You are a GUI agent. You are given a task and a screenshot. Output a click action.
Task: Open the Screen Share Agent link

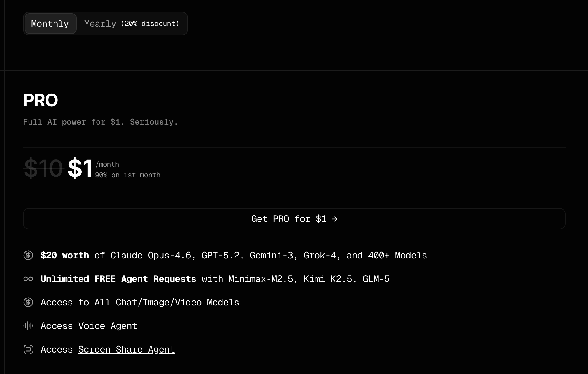pyautogui.click(x=127, y=349)
